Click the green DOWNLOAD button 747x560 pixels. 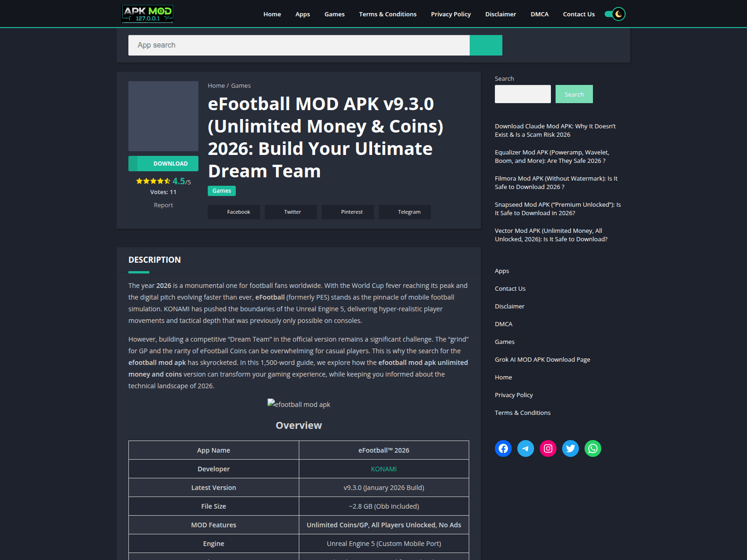pyautogui.click(x=163, y=163)
